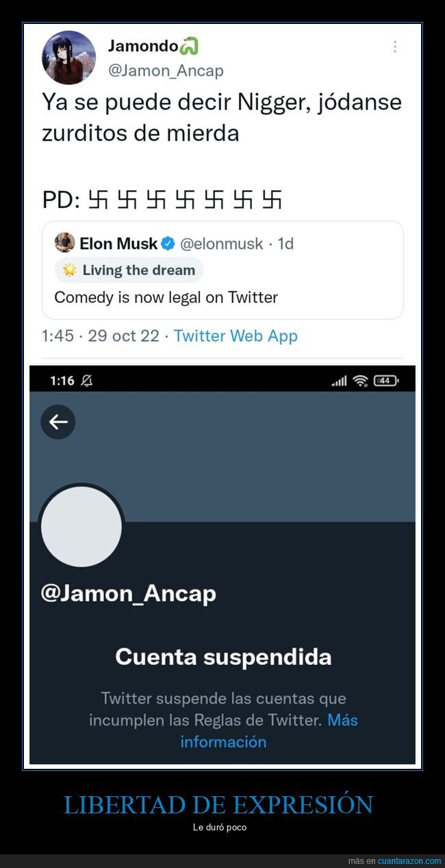Open the three-dot tweet options menu
445x868 pixels.
point(395,47)
